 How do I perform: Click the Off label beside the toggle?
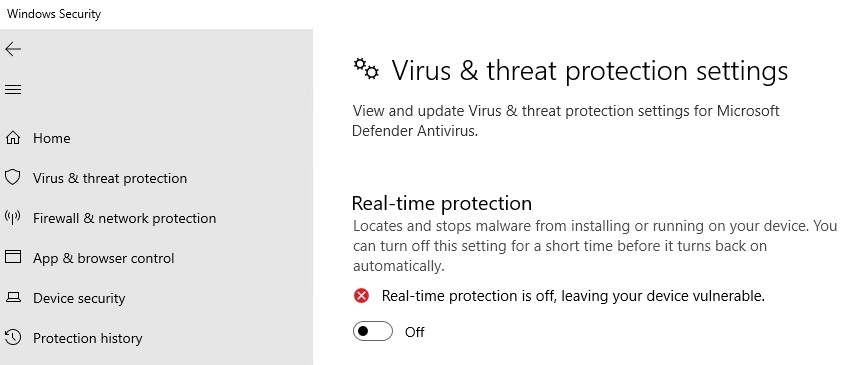414,332
